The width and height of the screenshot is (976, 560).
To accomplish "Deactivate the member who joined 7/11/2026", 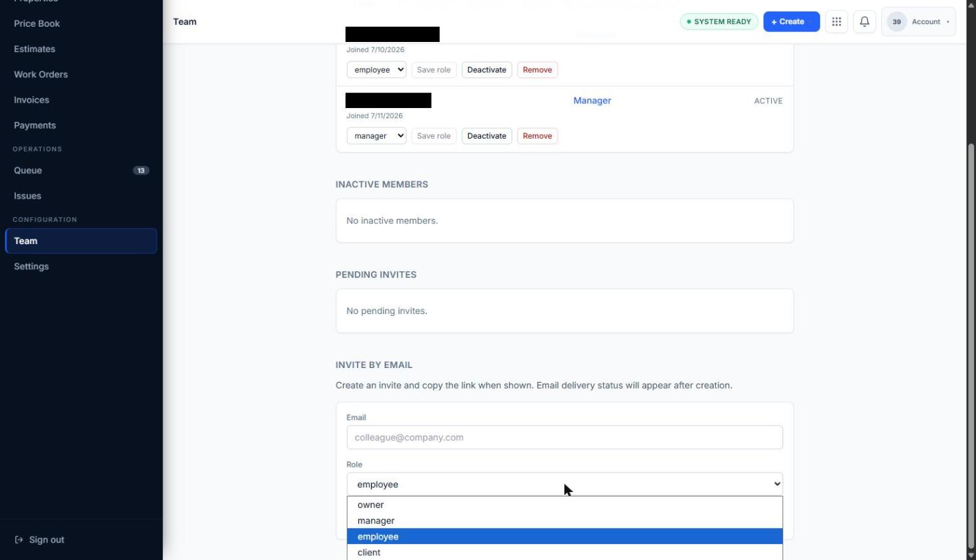I will (487, 136).
